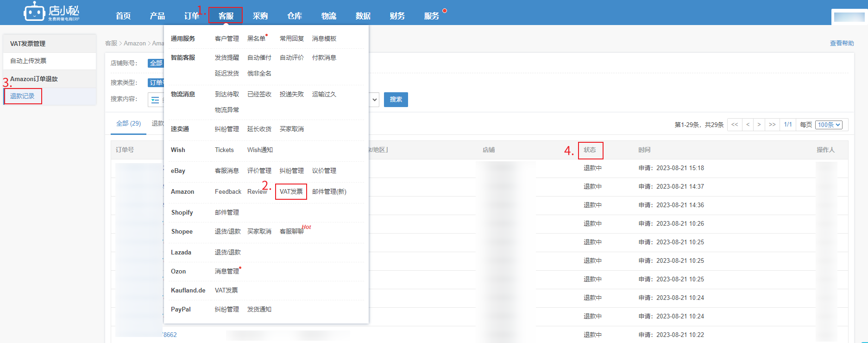Choose 客户管理 under 通用服务
Image resolution: width=868 pixels, height=343 pixels.
coord(227,38)
